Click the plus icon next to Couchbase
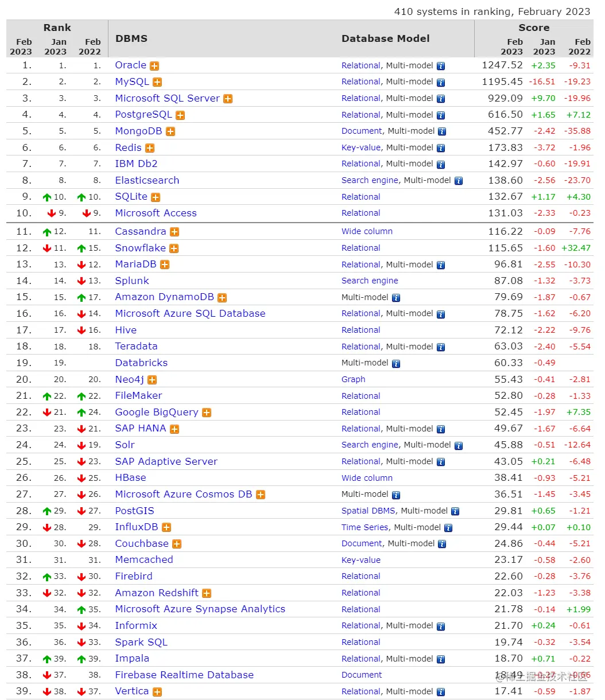Viewport: 605px width, 700px height. (x=177, y=544)
